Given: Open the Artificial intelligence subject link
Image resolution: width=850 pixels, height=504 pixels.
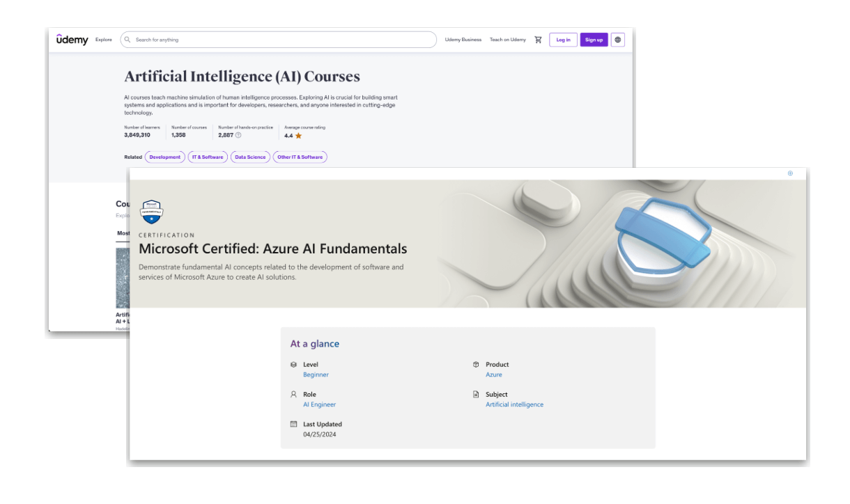Looking at the screenshot, I should tap(514, 404).
